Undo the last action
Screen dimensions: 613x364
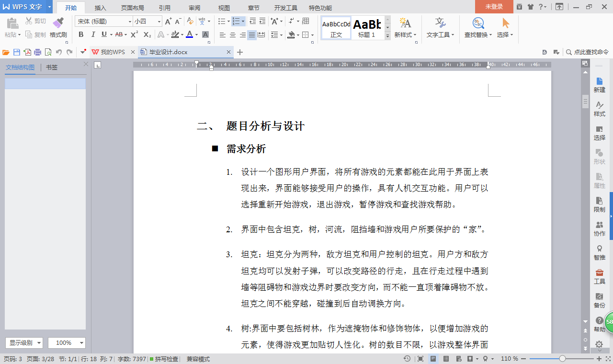59,52
